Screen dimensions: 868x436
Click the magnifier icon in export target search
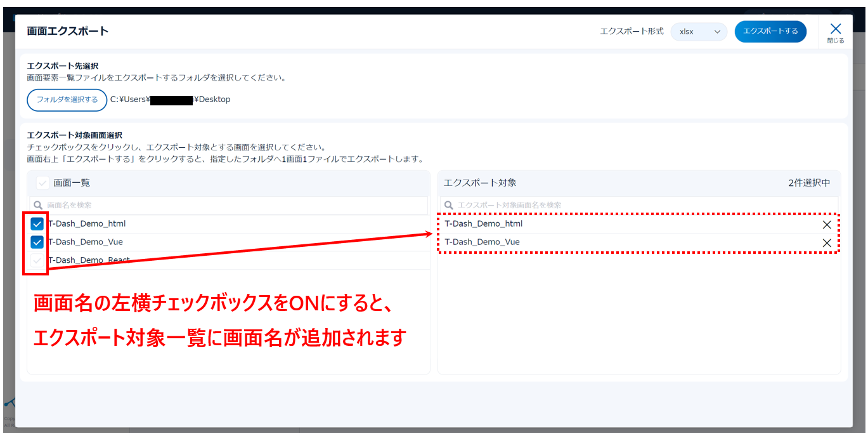(x=449, y=206)
